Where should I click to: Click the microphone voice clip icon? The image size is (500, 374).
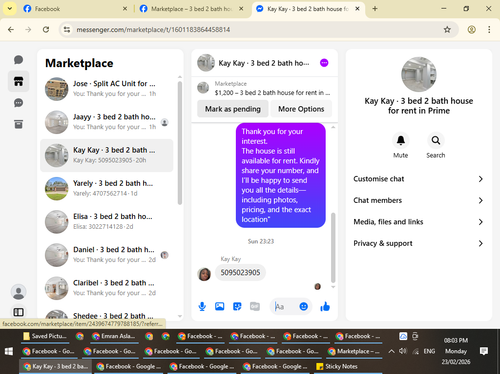pos(202,306)
